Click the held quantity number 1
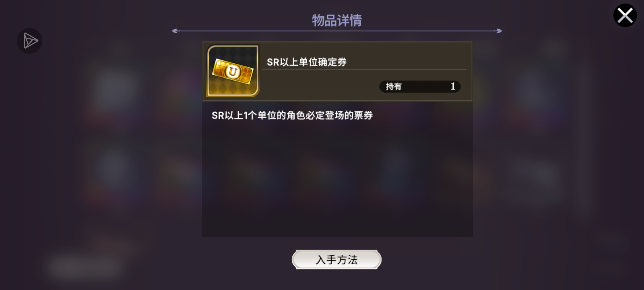Image resolution: width=644 pixels, height=290 pixels. pos(453,86)
